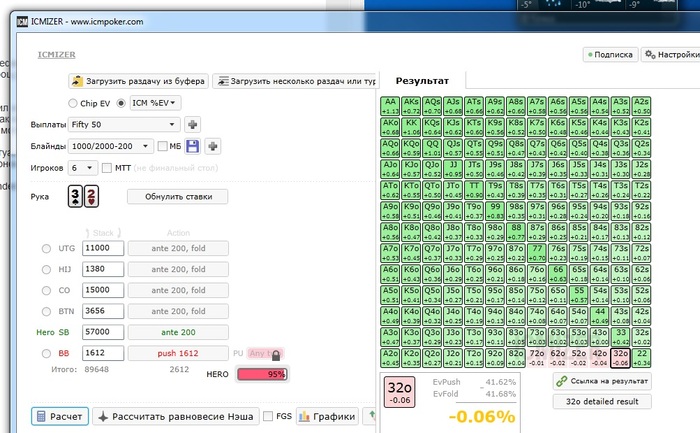
Task: Add blinds level with plus icon
Action: pos(213,146)
